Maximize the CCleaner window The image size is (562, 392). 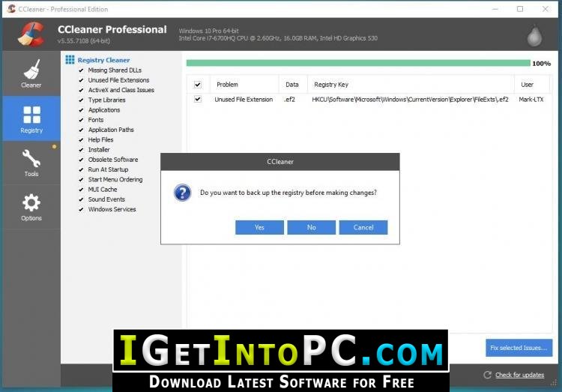[x=520, y=9]
